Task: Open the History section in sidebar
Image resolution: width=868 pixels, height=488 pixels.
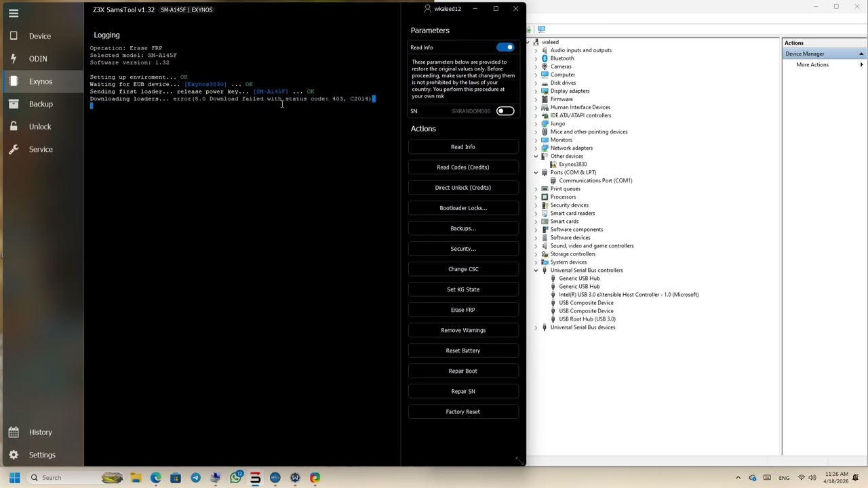Action: [x=41, y=432]
